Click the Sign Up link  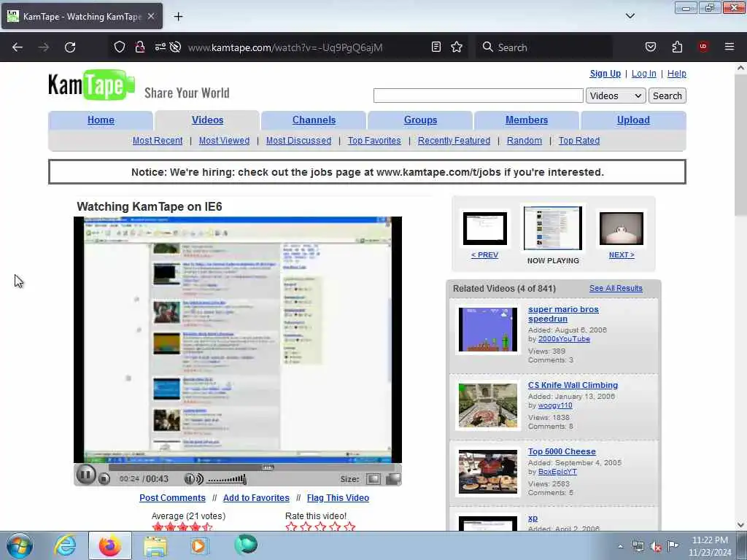(605, 74)
